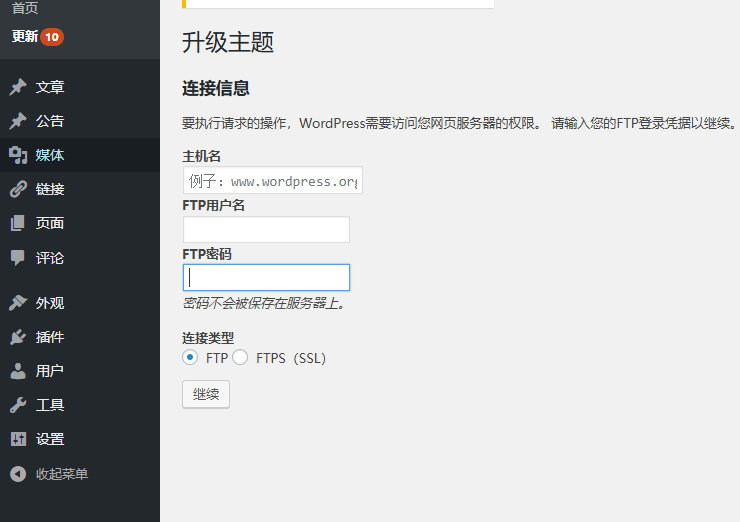The image size is (740, 522).
Task: Click the FTP密码 label
Action: (207, 254)
